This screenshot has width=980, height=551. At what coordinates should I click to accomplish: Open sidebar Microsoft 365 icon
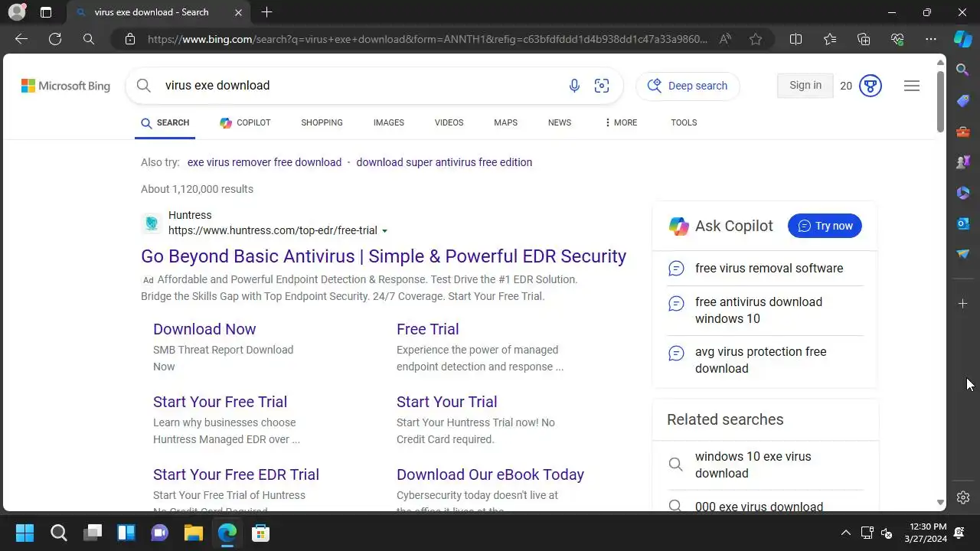click(963, 193)
